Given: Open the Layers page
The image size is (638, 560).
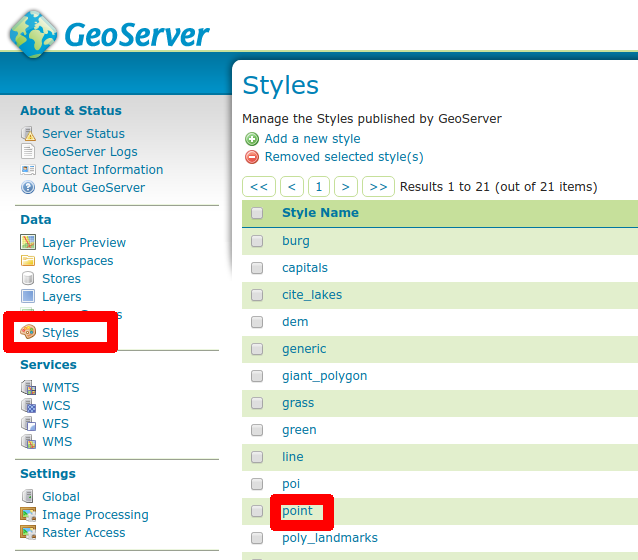Looking at the screenshot, I should [61, 297].
